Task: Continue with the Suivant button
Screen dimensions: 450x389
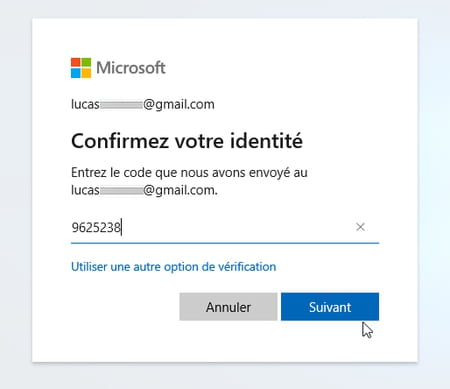Action: [330, 307]
